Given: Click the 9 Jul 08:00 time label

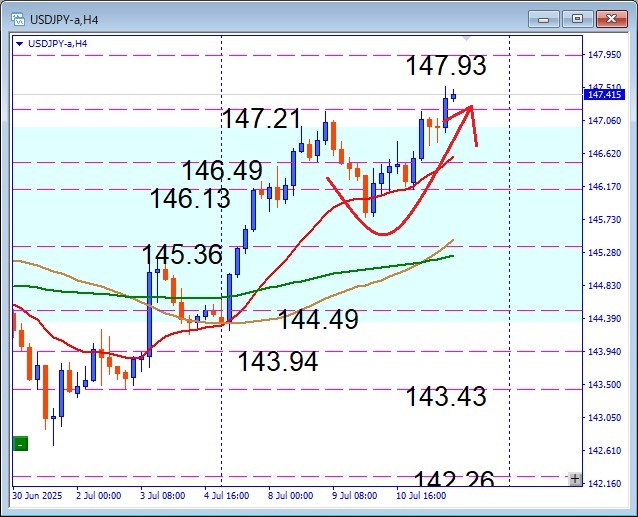Looking at the screenshot, I should pyautogui.click(x=355, y=496).
